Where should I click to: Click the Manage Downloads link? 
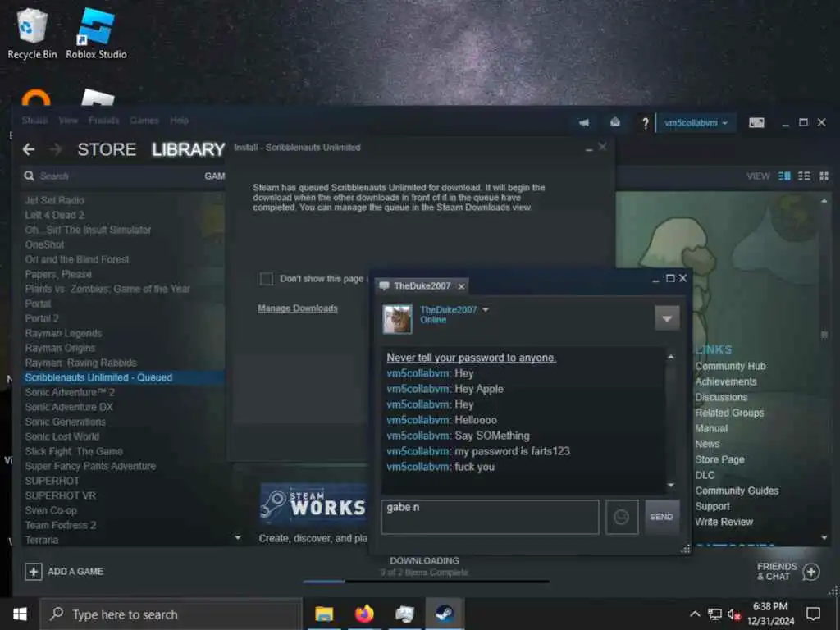point(297,308)
